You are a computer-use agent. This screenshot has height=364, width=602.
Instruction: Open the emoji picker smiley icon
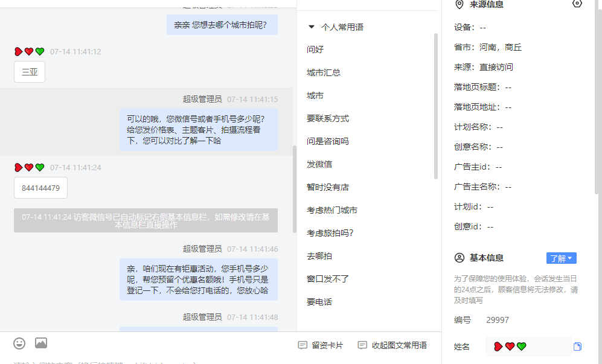[x=19, y=343]
